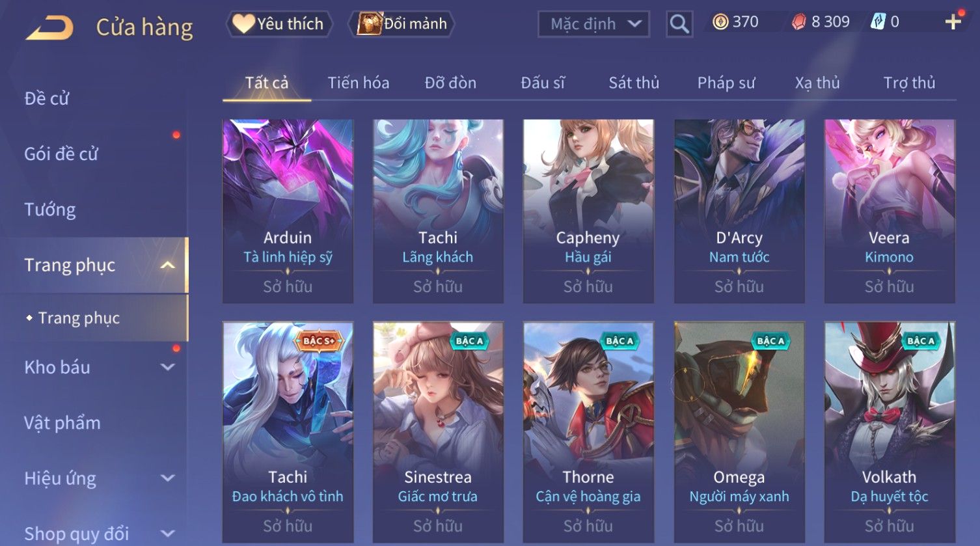Image resolution: width=980 pixels, height=546 pixels.
Task: Tap the plus icon to add currency
Action: 953,22
